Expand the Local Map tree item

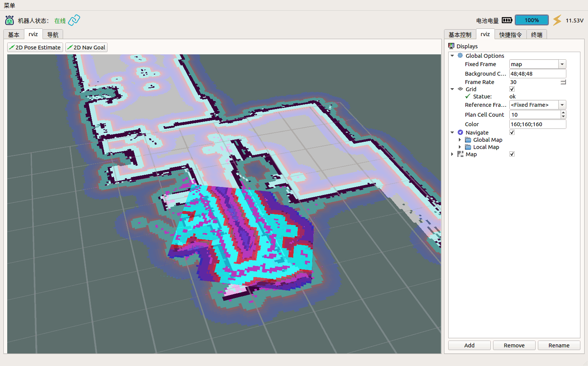[460, 147]
